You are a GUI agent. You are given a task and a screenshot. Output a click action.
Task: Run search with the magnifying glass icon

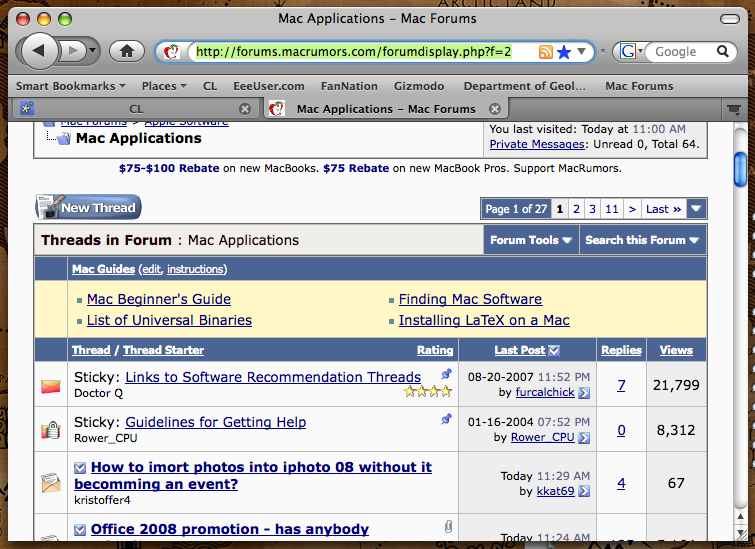pyautogui.click(x=723, y=51)
